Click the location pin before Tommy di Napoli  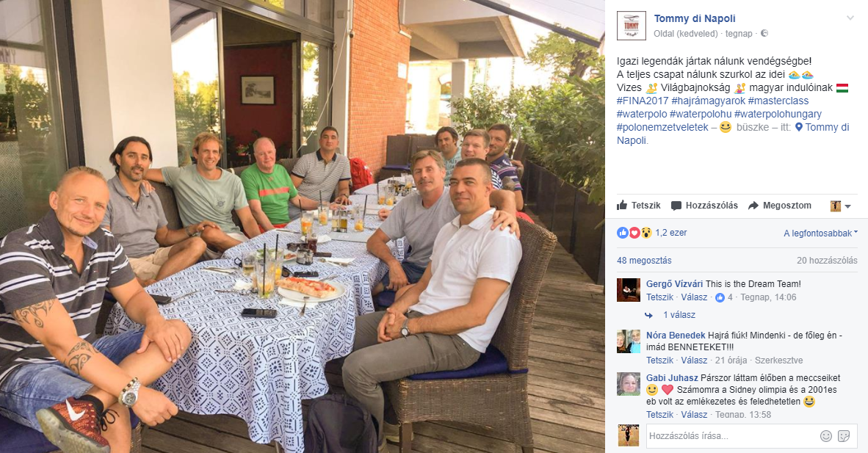coord(799,127)
